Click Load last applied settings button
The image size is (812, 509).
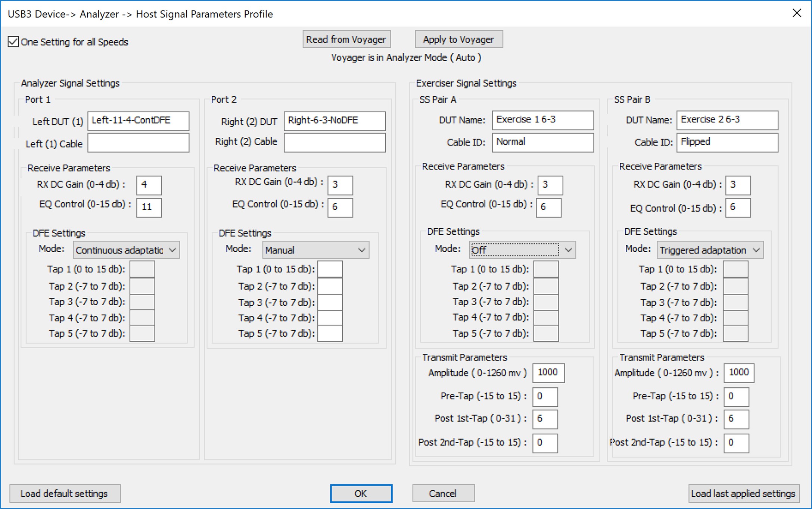point(744,494)
